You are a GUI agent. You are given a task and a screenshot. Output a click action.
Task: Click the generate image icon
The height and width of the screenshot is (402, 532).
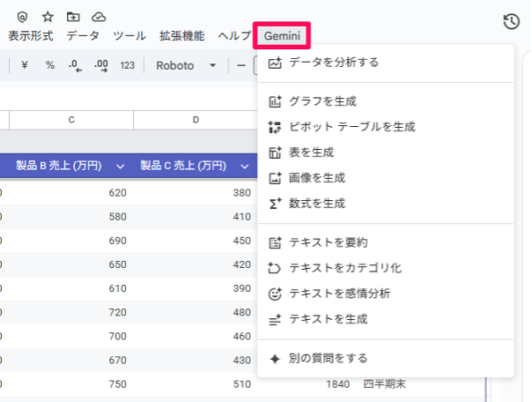tap(275, 178)
